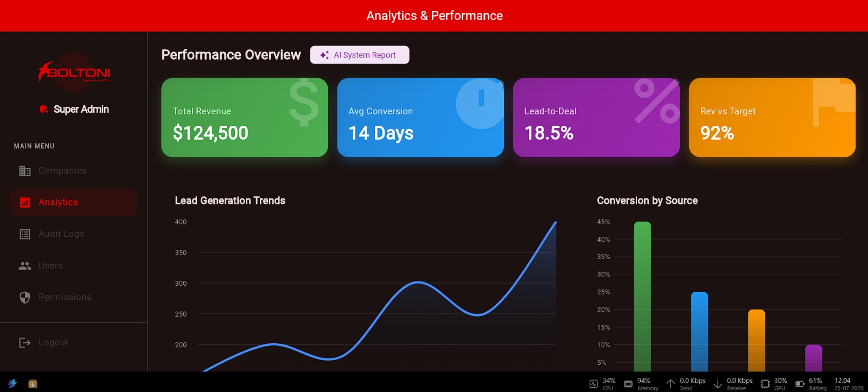Open the Users people icon
The height and width of the screenshot is (392, 868).
click(25, 266)
